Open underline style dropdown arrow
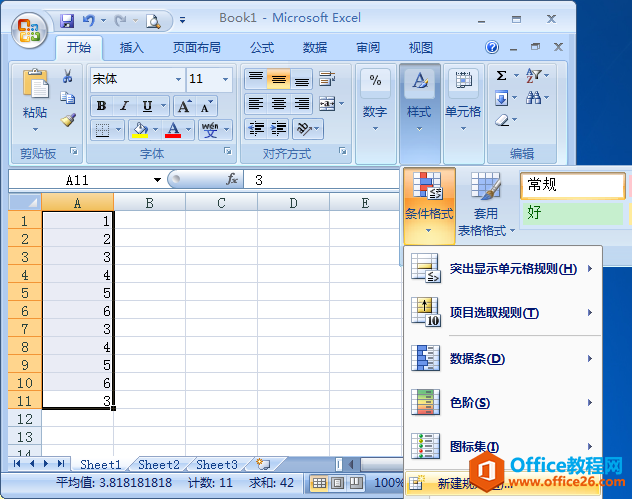 point(163,106)
